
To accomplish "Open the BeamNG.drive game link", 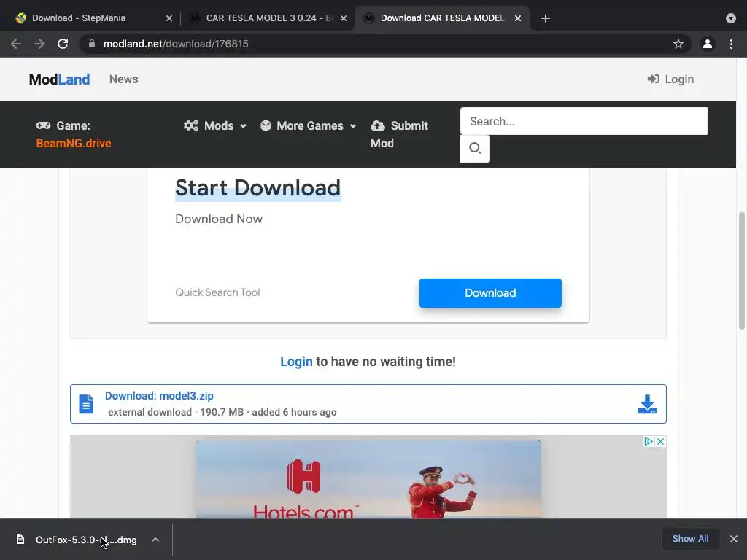I will (74, 143).
